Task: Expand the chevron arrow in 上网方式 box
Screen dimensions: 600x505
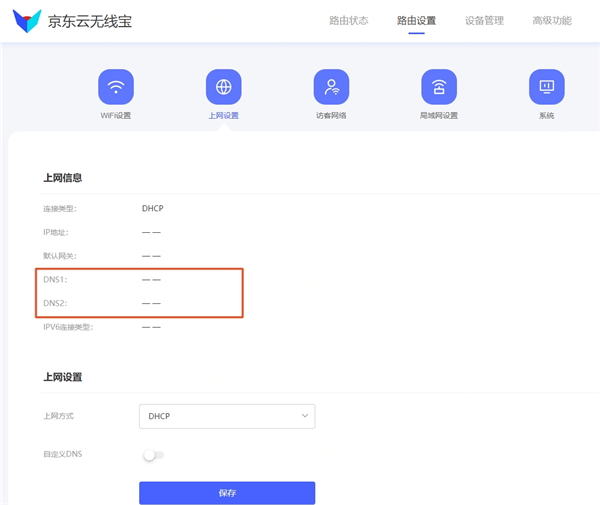Action: click(304, 416)
